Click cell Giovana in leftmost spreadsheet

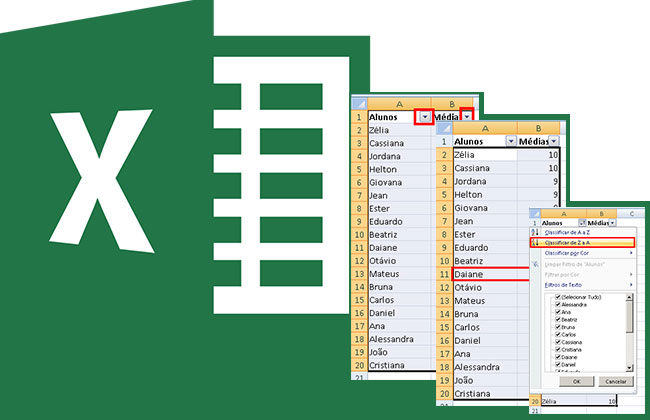tap(399, 182)
